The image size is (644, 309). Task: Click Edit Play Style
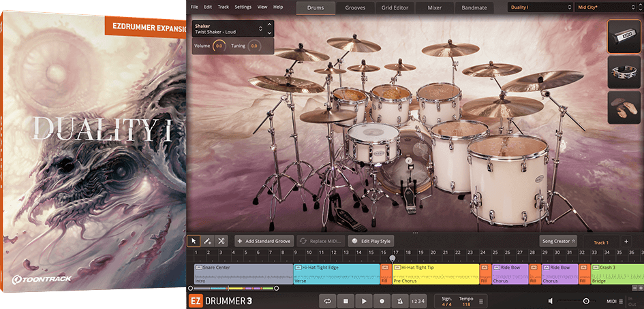tap(371, 242)
